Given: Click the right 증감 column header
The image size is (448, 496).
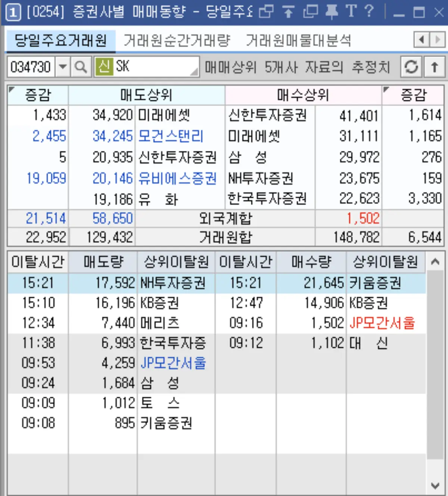Looking at the screenshot, I should [x=413, y=95].
